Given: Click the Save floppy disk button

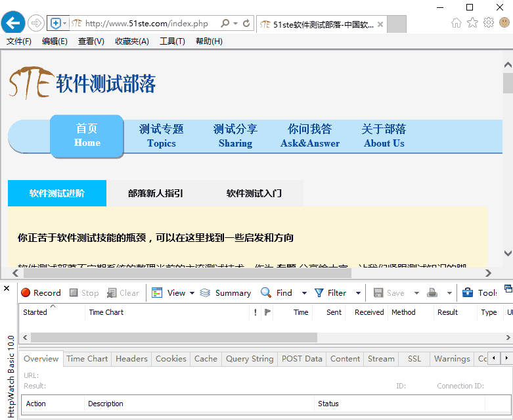Looking at the screenshot, I should [389, 292].
